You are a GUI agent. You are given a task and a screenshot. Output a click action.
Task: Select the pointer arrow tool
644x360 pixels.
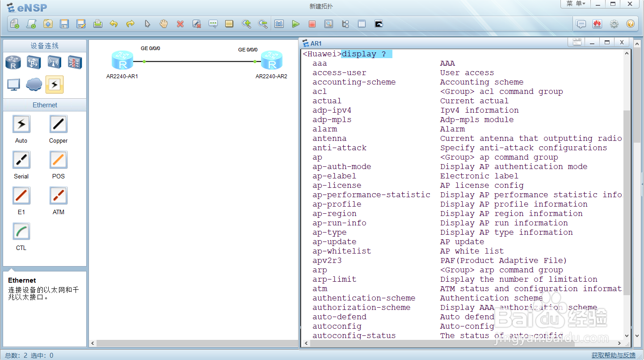coord(147,24)
